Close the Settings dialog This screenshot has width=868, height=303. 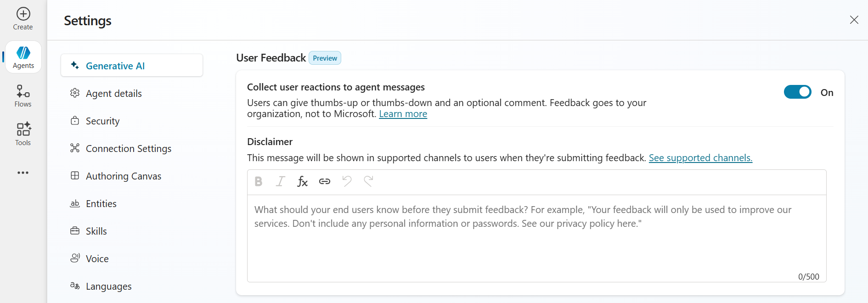pyautogui.click(x=854, y=20)
